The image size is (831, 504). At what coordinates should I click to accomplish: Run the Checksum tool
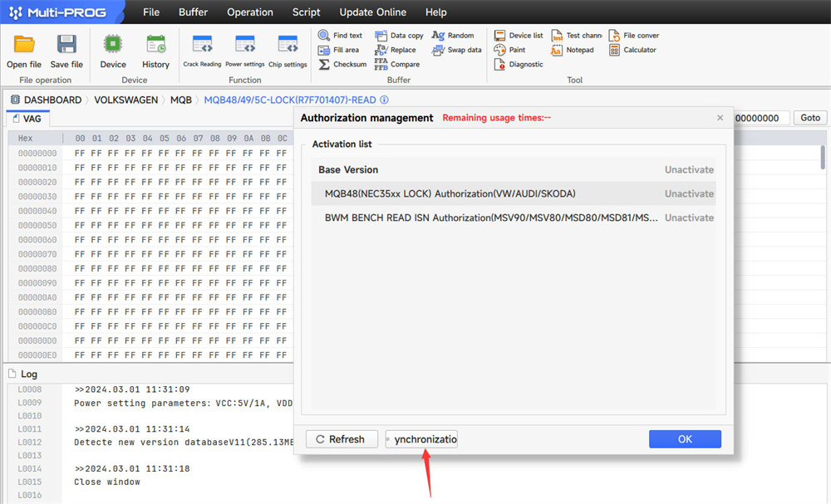pyautogui.click(x=342, y=64)
